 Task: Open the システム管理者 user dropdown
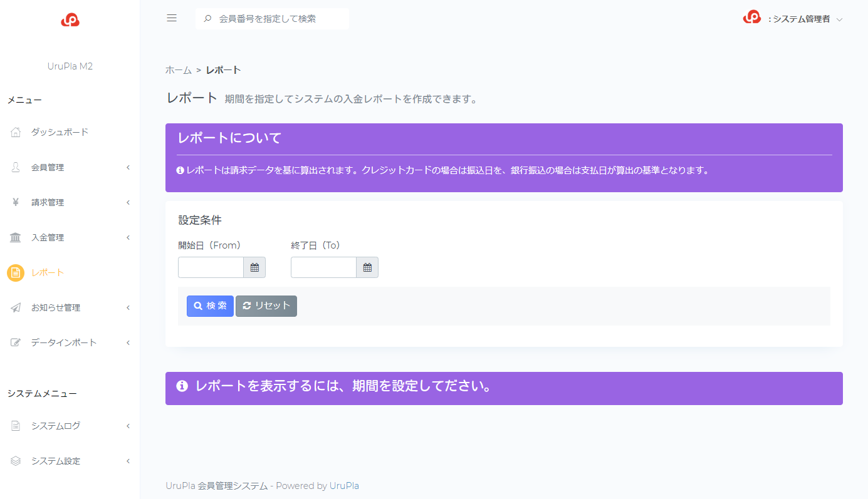(798, 19)
